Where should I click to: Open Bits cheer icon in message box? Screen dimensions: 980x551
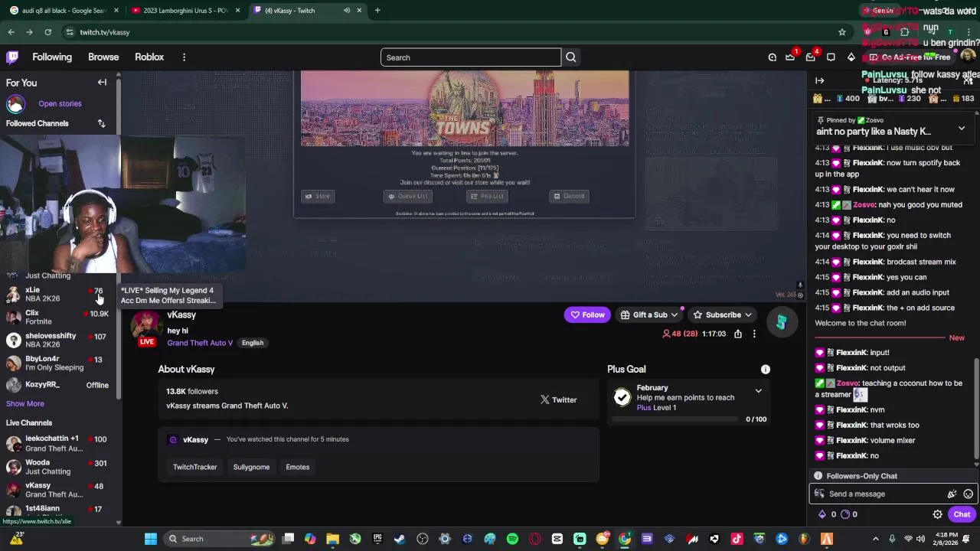coord(952,494)
